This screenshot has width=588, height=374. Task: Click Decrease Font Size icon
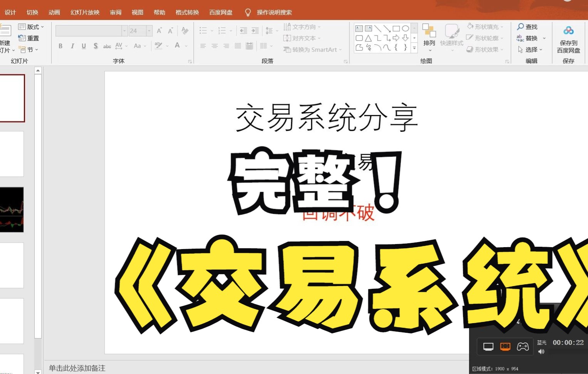pyautogui.click(x=170, y=30)
